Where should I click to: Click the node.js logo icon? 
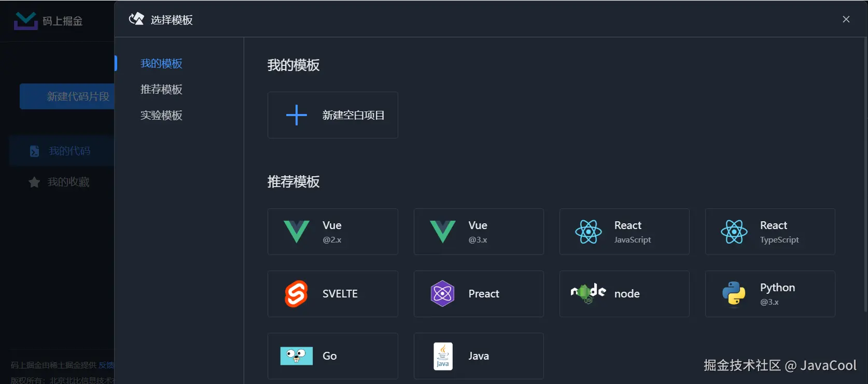pyautogui.click(x=588, y=293)
